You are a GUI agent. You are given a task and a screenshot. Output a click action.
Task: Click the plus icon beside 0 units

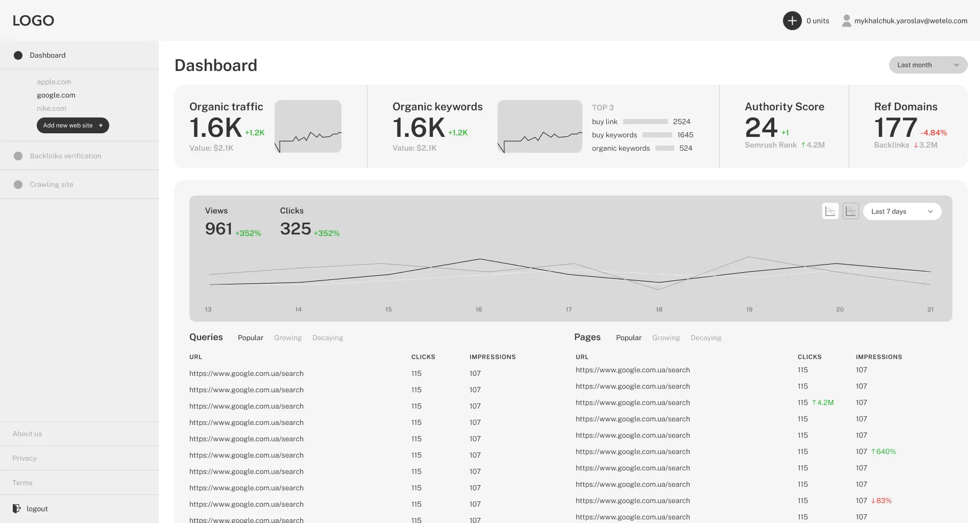(x=792, y=21)
